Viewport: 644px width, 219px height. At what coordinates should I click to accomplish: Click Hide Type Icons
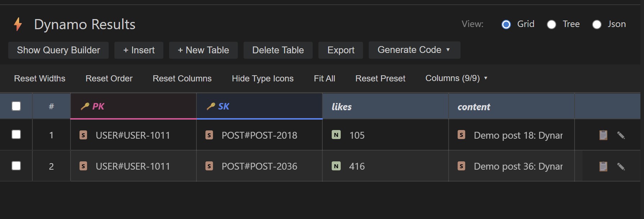coord(263,78)
